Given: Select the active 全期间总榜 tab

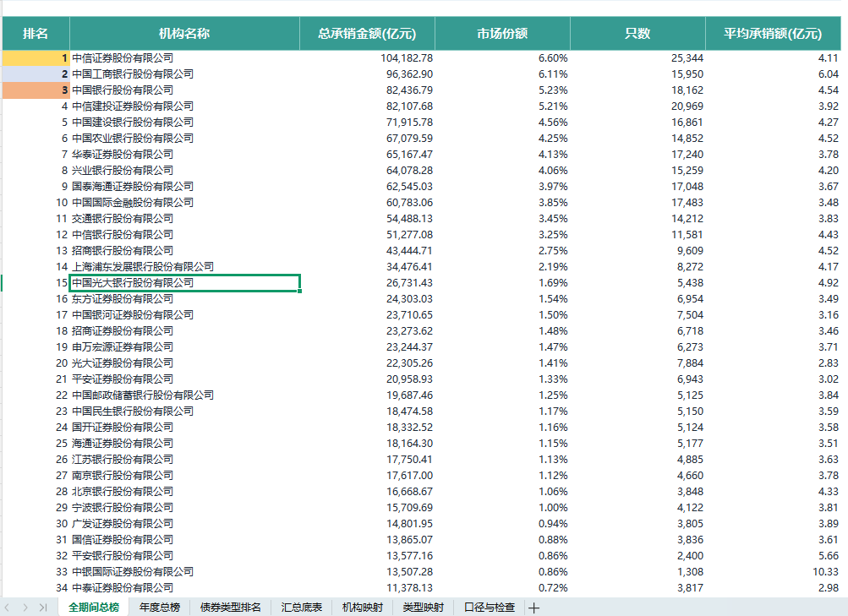Looking at the screenshot, I should tap(94, 608).
